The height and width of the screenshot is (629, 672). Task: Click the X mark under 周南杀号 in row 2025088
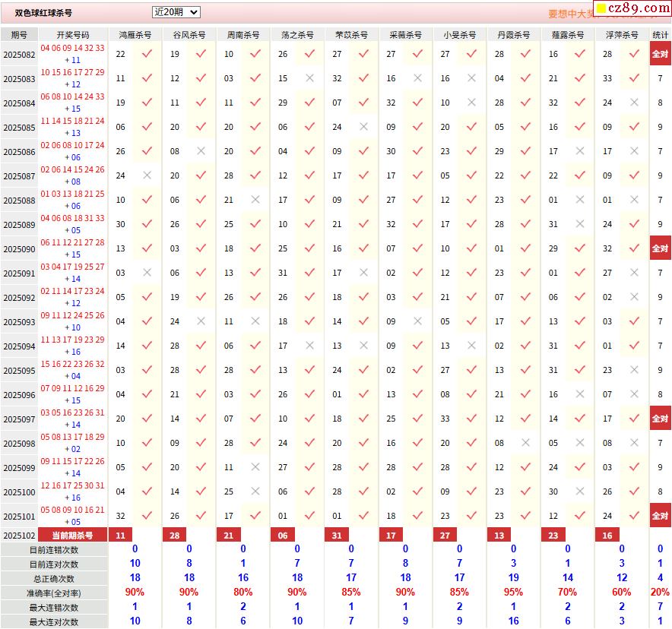coord(255,200)
